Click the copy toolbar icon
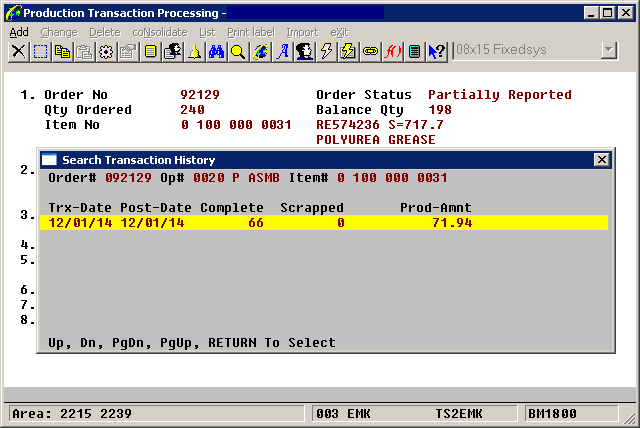Screen dimensions: 640x428 point(62,51)
